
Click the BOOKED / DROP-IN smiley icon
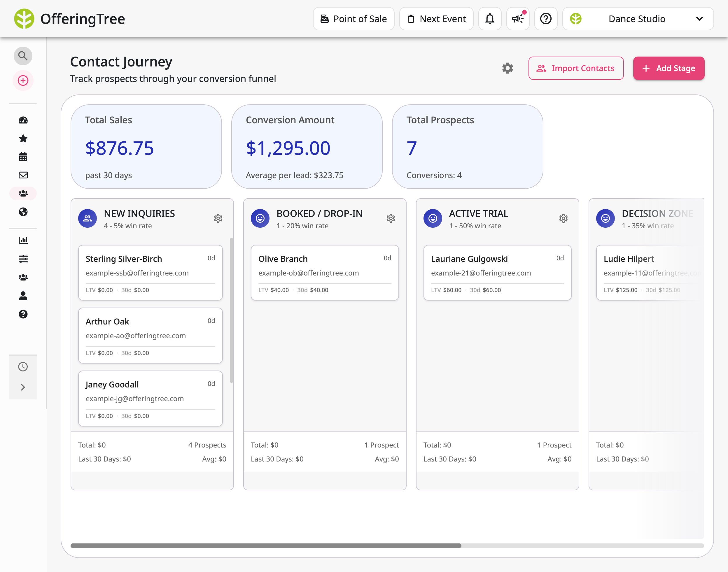pyautogui.click(x=260, y=218)
